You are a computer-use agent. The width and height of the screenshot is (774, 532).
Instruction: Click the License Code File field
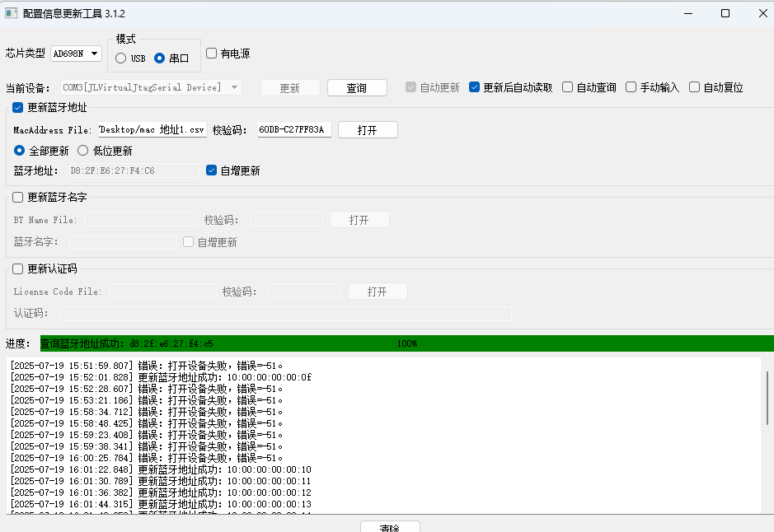162,292
